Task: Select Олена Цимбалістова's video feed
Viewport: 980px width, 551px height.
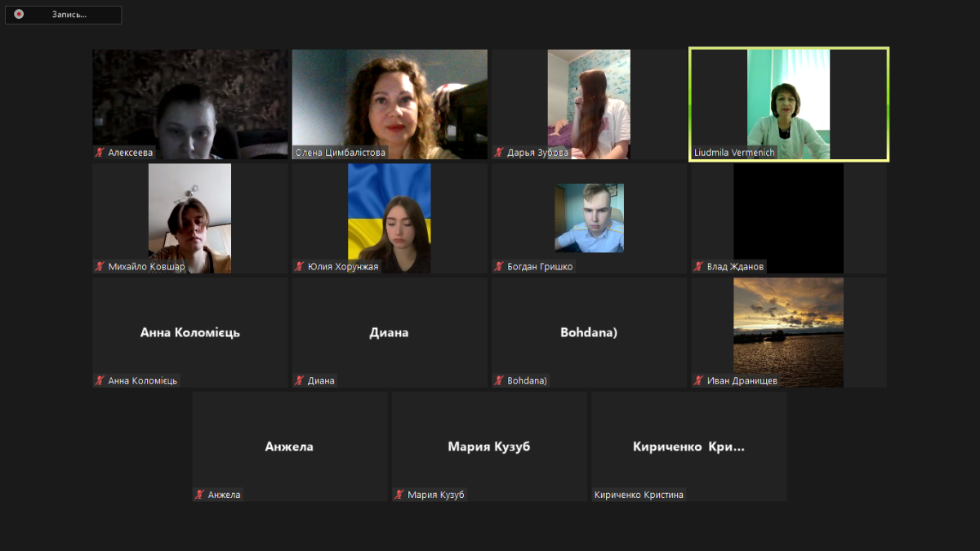Action: pos(390,103)
